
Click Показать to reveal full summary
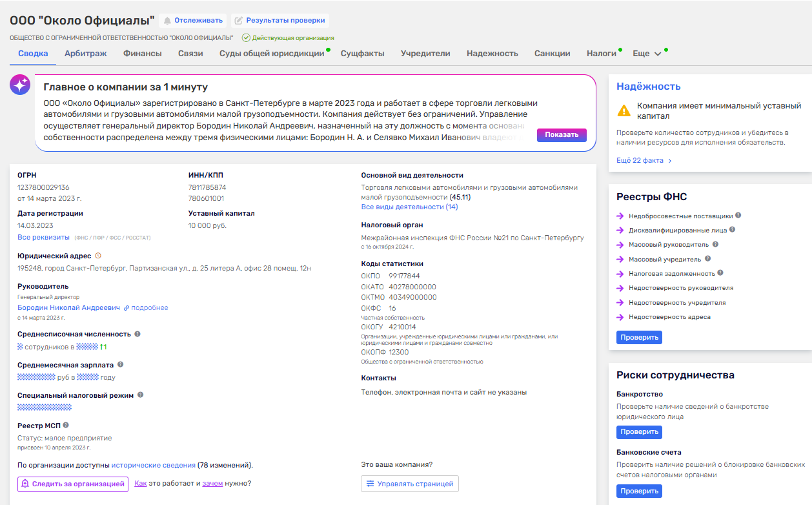tap(562, 134)
